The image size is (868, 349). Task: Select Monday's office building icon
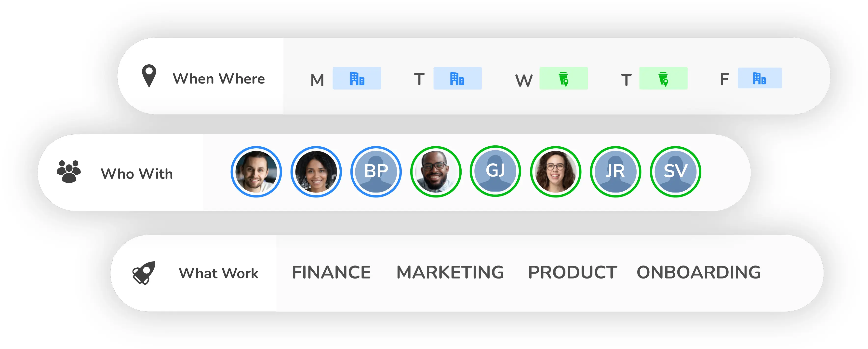coord(357,79)
